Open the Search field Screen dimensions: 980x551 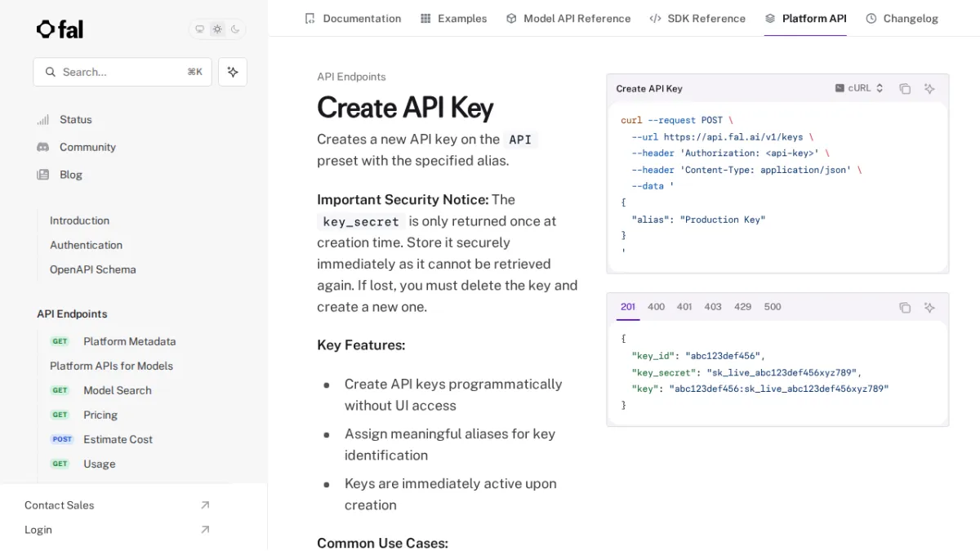122,72
